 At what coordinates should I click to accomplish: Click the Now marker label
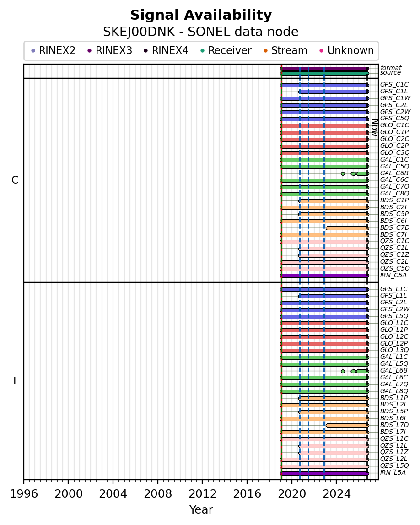click(375, 128)
